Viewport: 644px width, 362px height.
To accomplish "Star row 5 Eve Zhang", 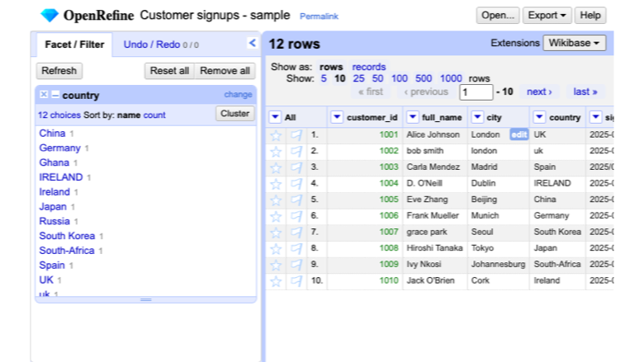I will [276, 200].
